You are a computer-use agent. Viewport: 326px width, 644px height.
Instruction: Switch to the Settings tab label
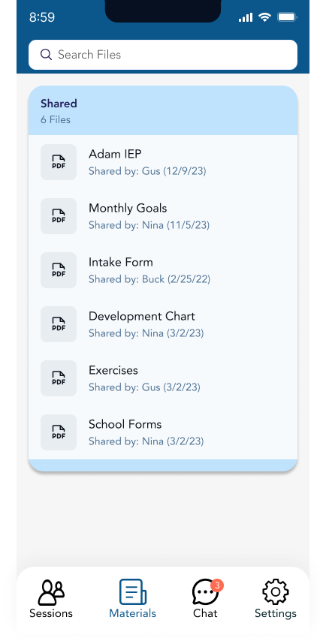pyautogui.click(x=276, y=613)
